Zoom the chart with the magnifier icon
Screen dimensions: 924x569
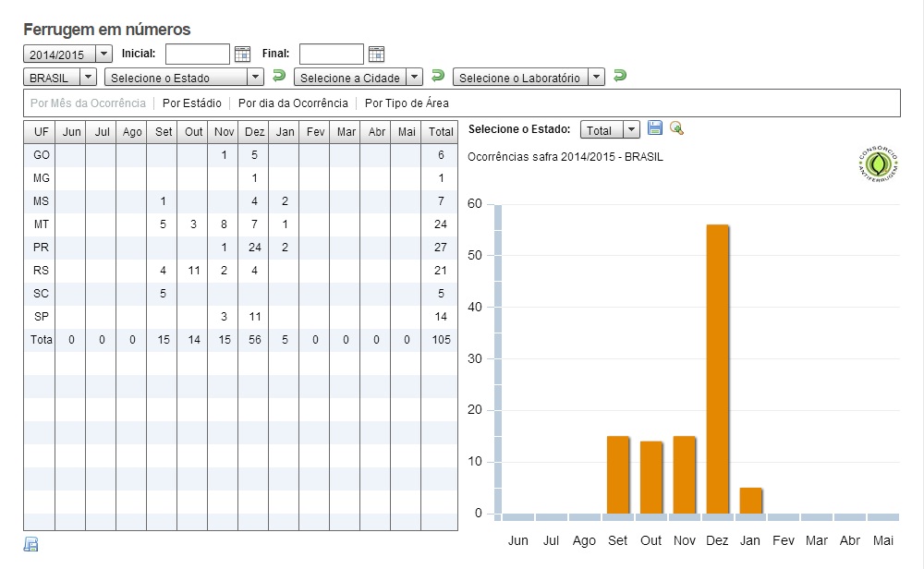coord(676,127)
